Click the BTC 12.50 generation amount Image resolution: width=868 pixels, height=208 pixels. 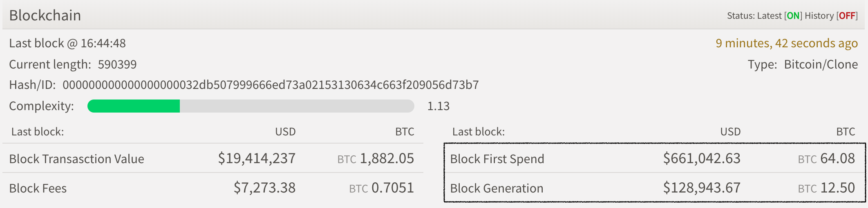(826, 188)
